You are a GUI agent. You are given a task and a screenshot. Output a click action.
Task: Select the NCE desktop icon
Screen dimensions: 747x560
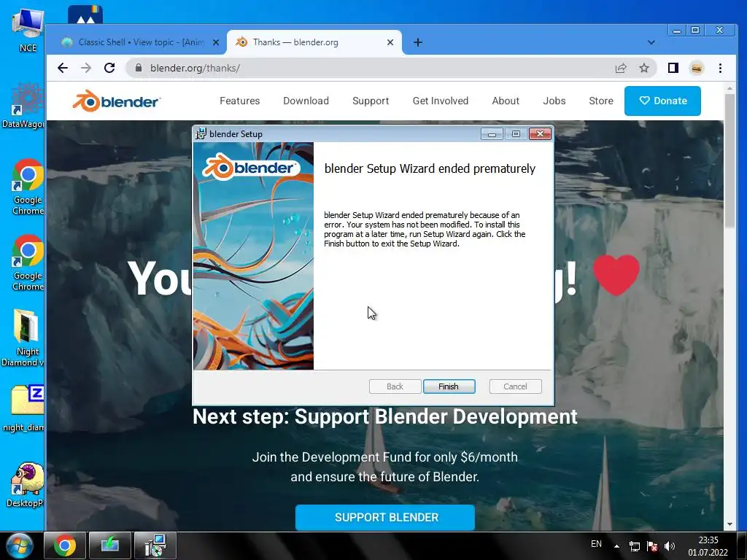[x=28, y=29]
